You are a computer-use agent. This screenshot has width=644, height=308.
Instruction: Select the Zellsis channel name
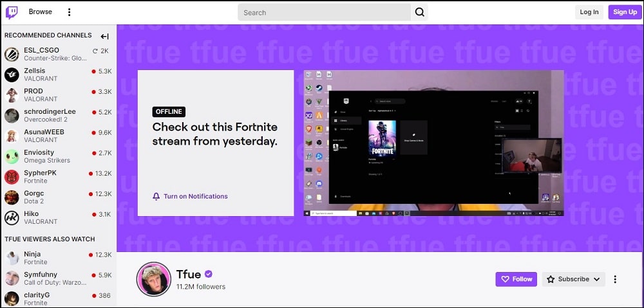(x=35, y=71)
